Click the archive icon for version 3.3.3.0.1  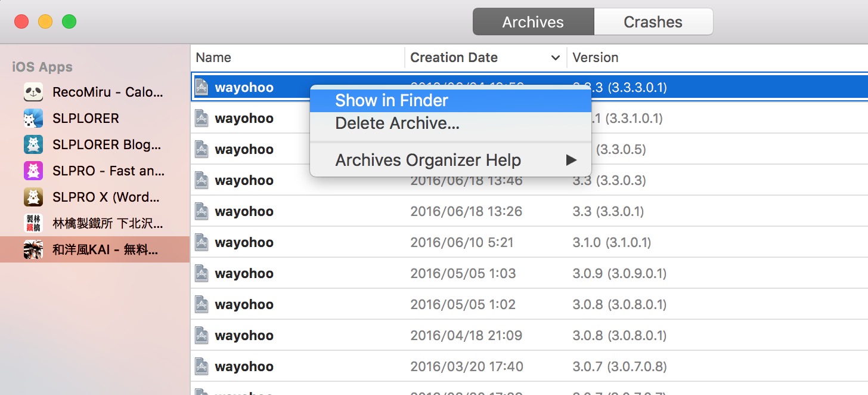pyautogui.click(x=201, y=87)
